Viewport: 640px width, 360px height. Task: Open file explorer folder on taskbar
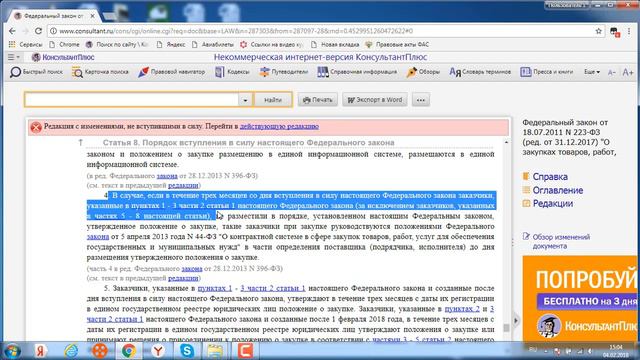(216, 351)
